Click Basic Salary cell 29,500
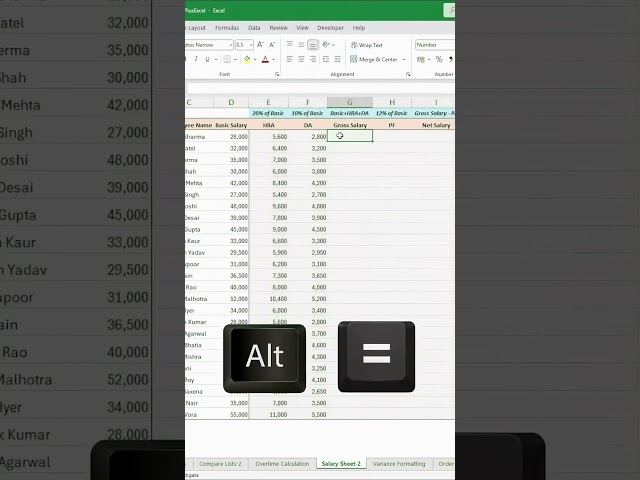Image resolution: width=640 pixels, height=480 pixels. click(x=231, y=253)
